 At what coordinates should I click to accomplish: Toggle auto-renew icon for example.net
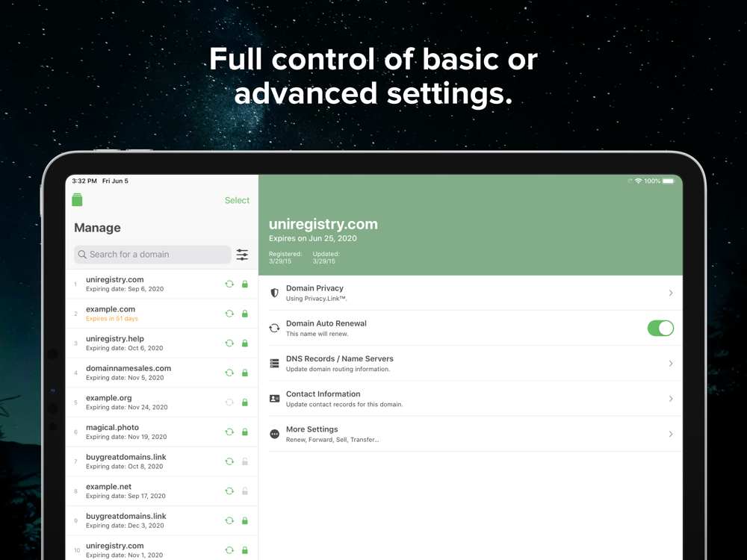(x=229, y=491)
